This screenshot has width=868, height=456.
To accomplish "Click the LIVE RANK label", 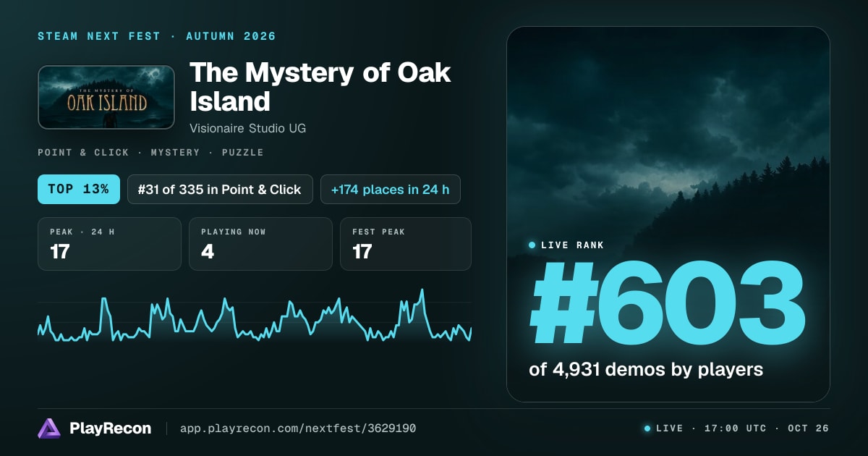I will 572,245.
